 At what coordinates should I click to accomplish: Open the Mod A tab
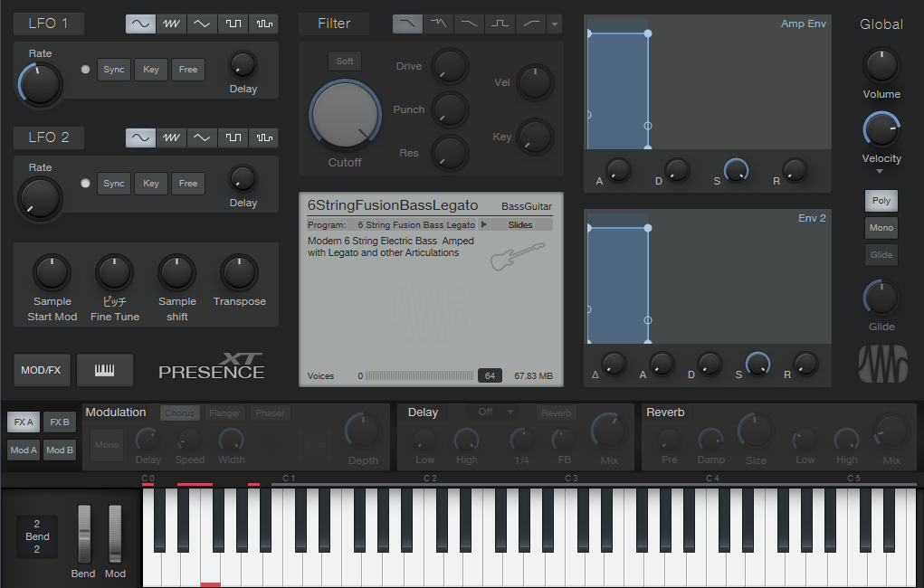tap(24, 450)
